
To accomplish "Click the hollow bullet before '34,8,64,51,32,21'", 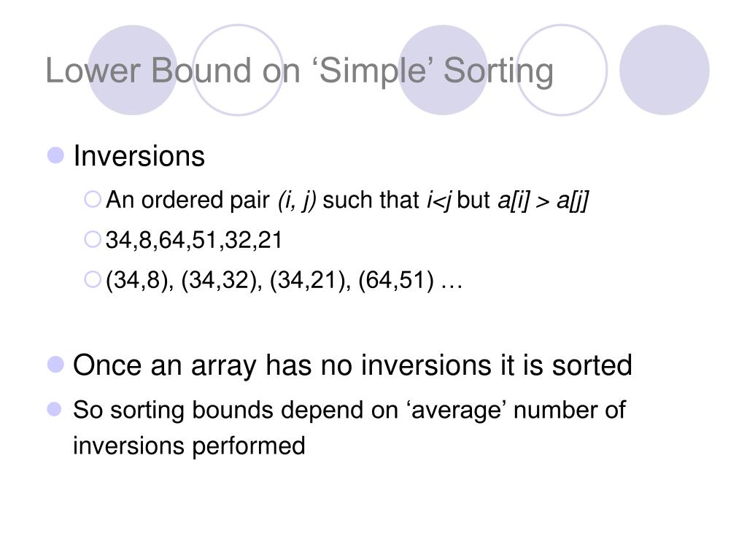I will click(x=93, y=239).
